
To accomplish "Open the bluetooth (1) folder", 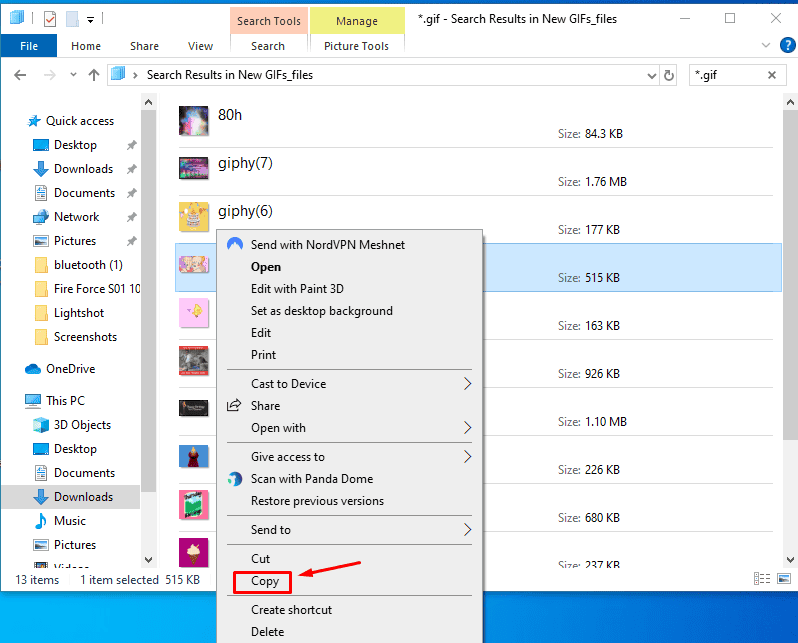I will [88, 265].
